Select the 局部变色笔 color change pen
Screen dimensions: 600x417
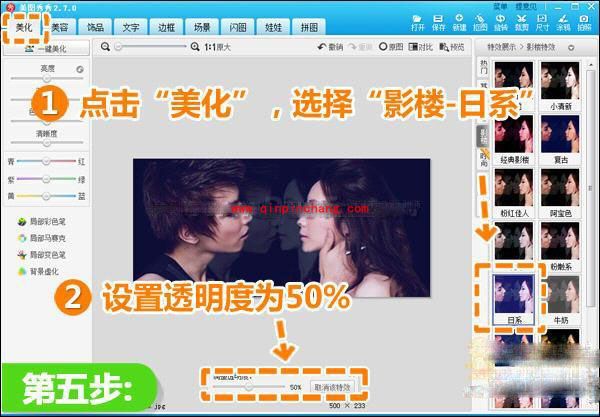tap(42, 255)
